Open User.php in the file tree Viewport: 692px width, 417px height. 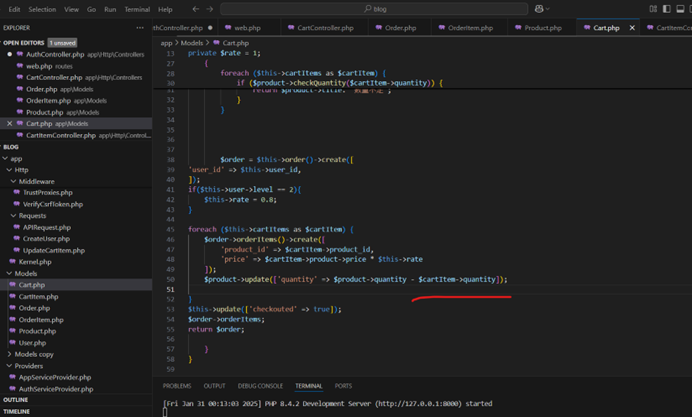coord(32,343)
